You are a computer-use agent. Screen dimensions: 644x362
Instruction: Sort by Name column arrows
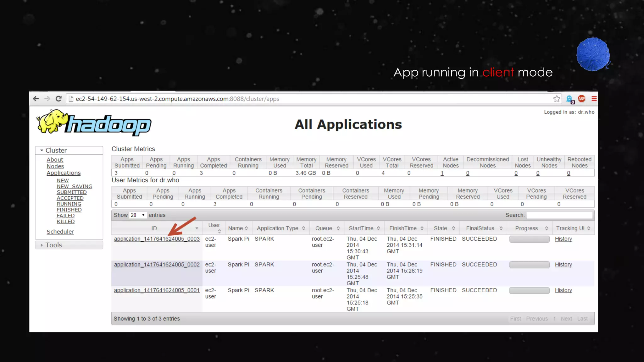[246, 228]
